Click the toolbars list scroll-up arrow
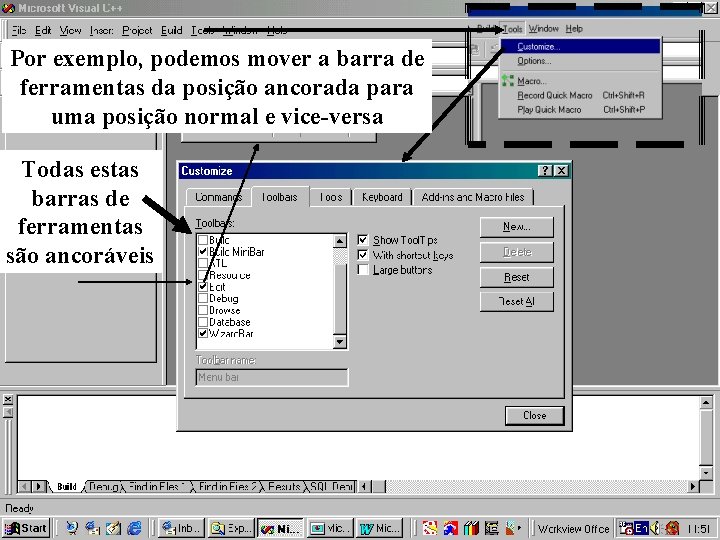 point(340,241)
